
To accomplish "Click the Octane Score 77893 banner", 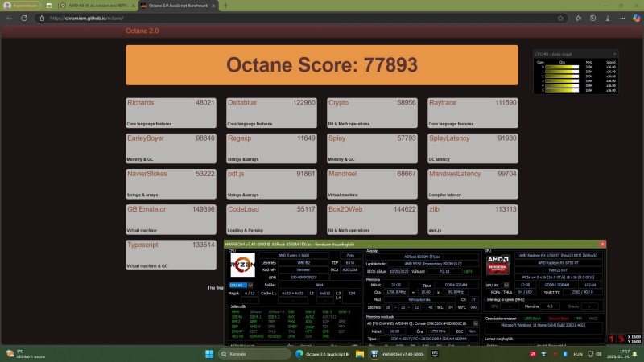I will point(321,65).
